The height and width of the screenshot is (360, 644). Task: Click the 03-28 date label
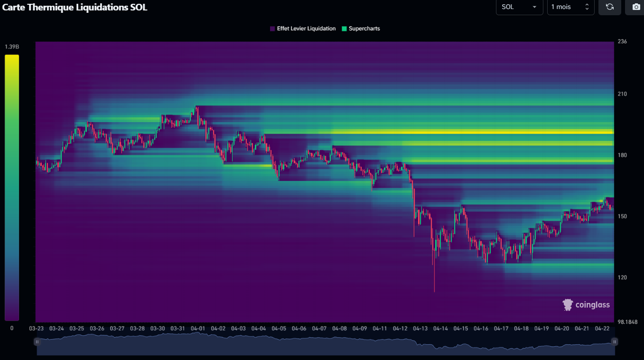pyautogui.click(x=137, y=328)
